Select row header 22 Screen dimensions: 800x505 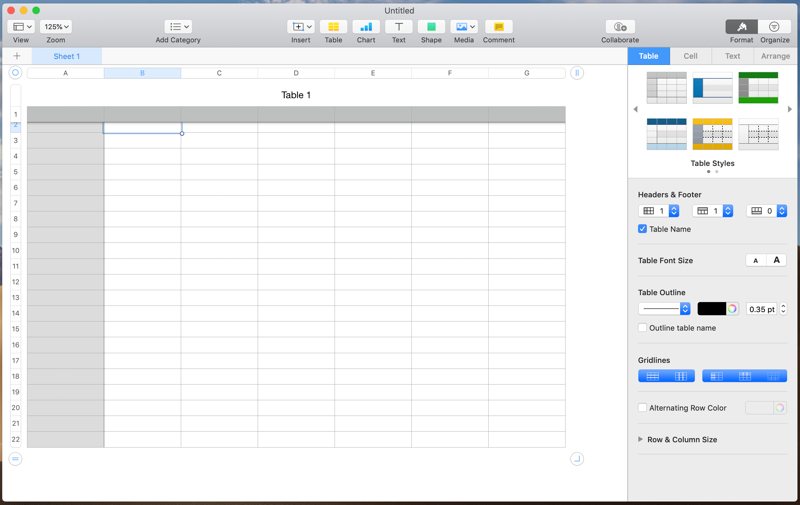coord(16,439)
